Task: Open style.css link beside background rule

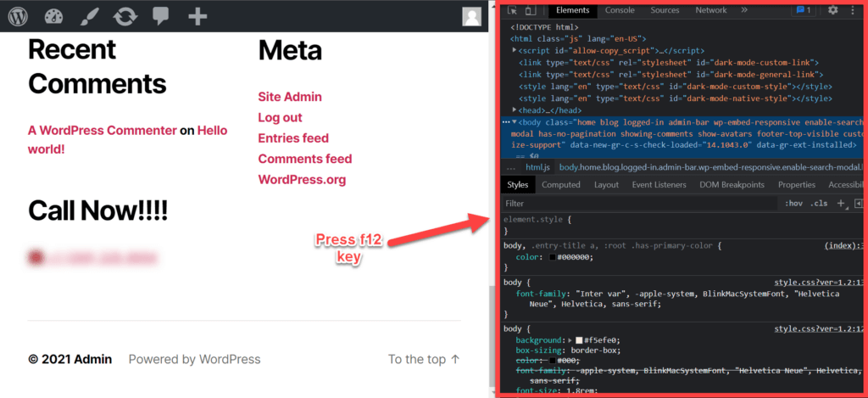Action: pyautogui.click(x=820, y=328)
